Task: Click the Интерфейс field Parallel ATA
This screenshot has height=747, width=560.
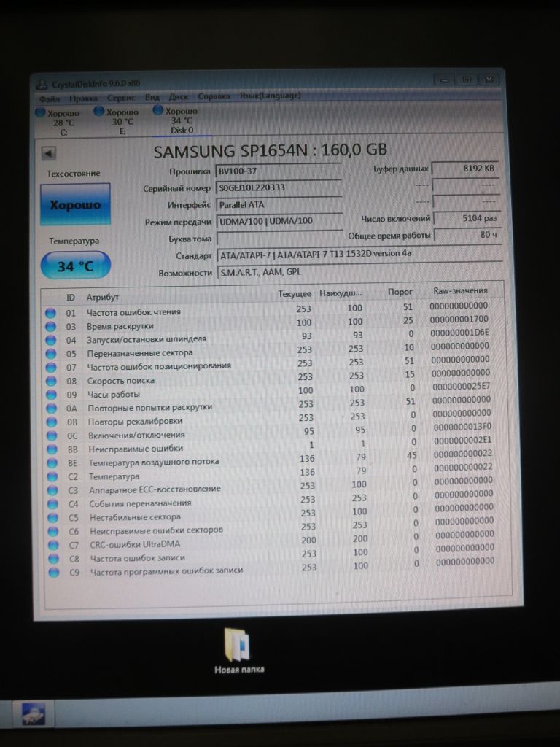Action: (279, 205)
